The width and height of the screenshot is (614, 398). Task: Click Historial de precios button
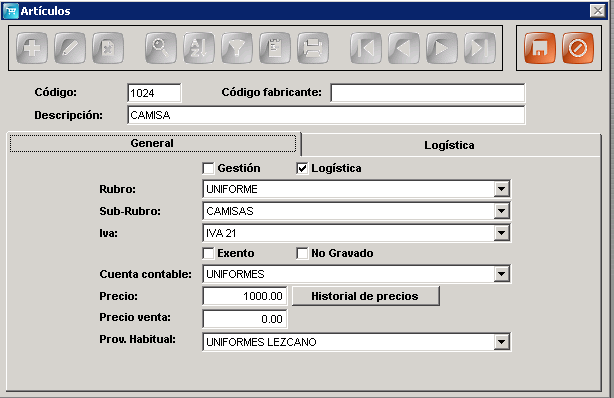coord(365,296)
